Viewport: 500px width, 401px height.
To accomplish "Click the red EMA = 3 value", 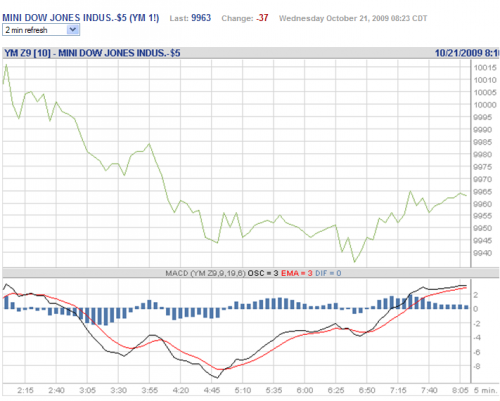I will 297,273.
